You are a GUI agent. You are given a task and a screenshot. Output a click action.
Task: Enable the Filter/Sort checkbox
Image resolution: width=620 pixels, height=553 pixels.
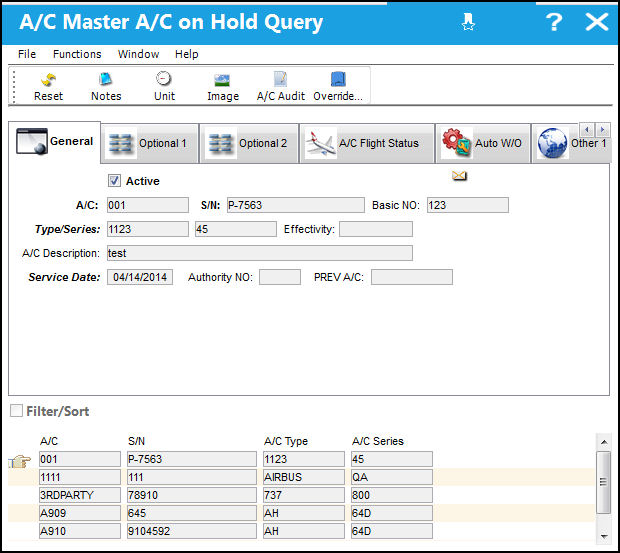(16, 411)
